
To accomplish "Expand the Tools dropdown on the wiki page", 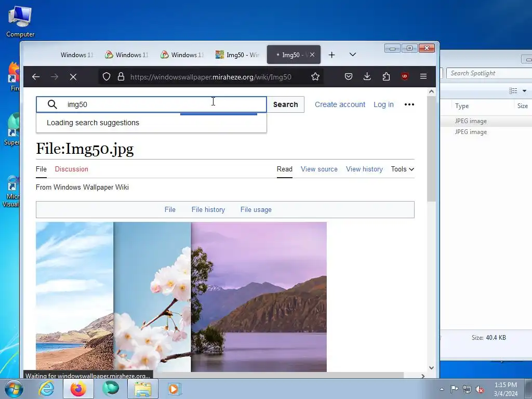I will point(403,169).
